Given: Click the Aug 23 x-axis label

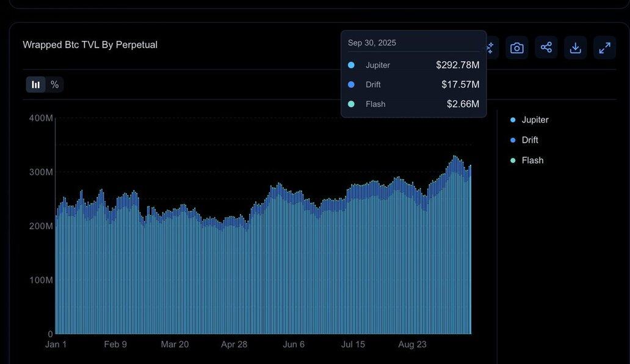Looking at the screenshot, I should (x=413, y=344).
